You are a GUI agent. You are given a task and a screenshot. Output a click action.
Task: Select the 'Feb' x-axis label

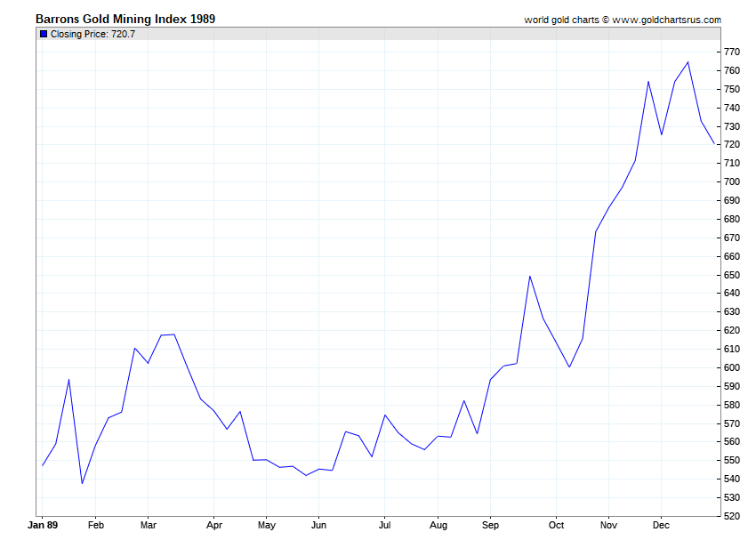point(96,525)
